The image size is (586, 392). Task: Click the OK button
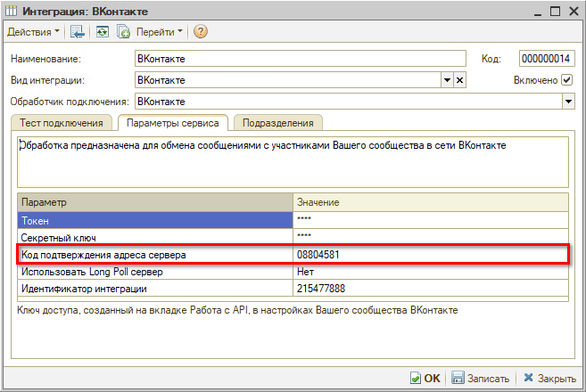pyautogui.click(x=425, y=378)
